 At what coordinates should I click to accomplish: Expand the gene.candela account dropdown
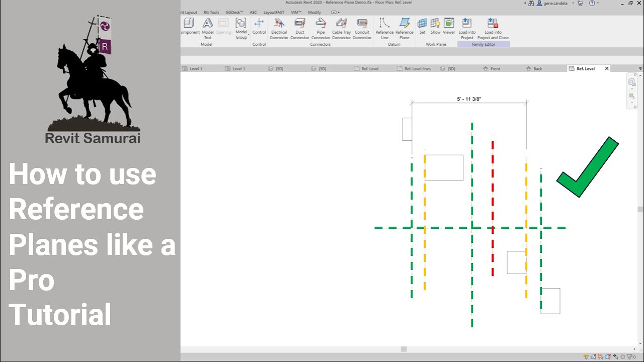click(x=573, y=3)
